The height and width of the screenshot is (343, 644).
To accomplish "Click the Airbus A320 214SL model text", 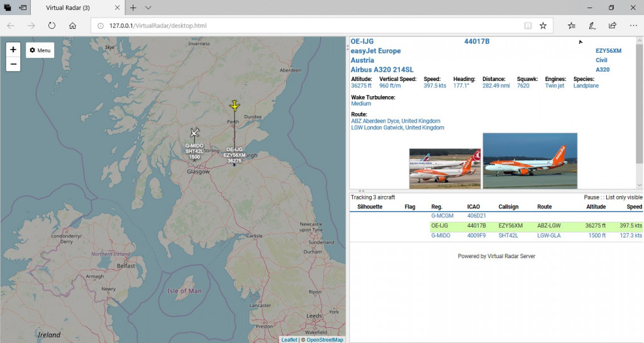I will pos(382,70).
